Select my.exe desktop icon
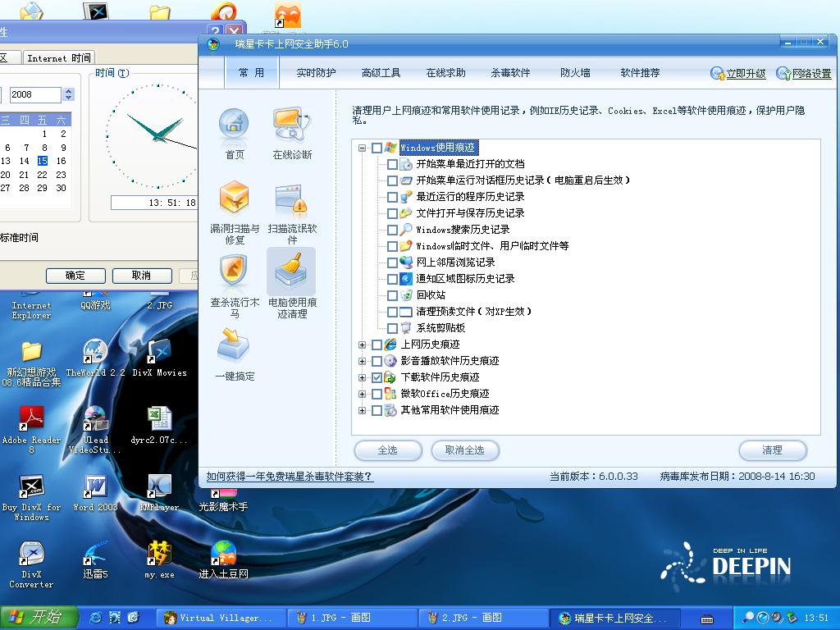This screenshot has height=630, width=840. click(160, 560)
